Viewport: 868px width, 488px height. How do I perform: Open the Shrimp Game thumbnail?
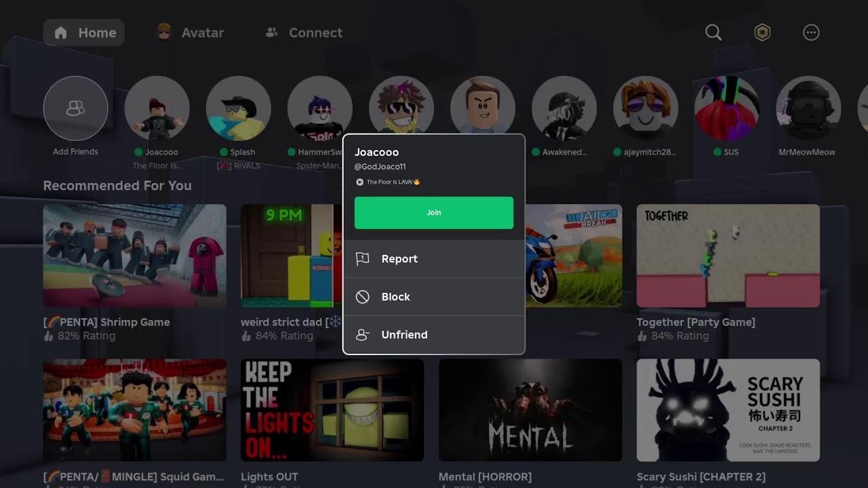[134, 256]
